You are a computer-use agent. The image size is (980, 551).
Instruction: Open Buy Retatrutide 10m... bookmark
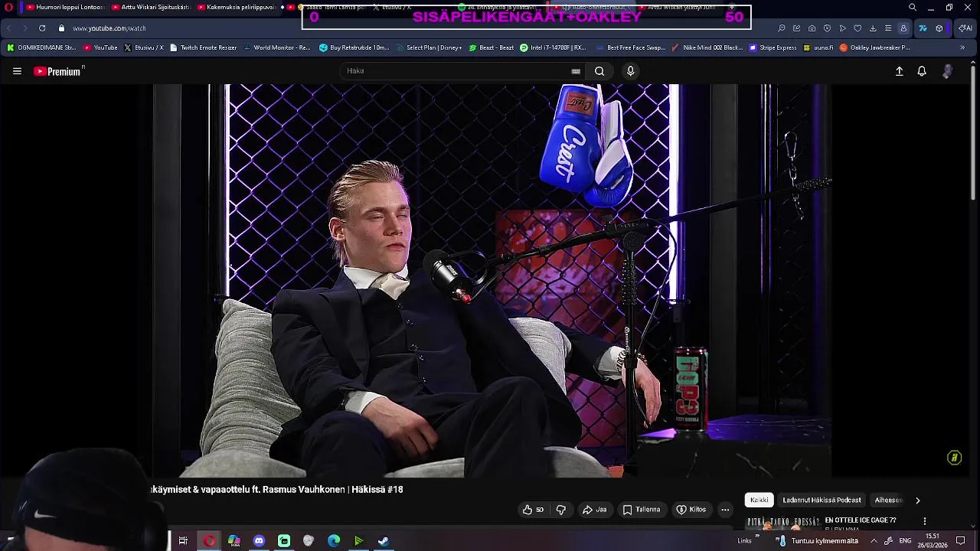(354, 47)
